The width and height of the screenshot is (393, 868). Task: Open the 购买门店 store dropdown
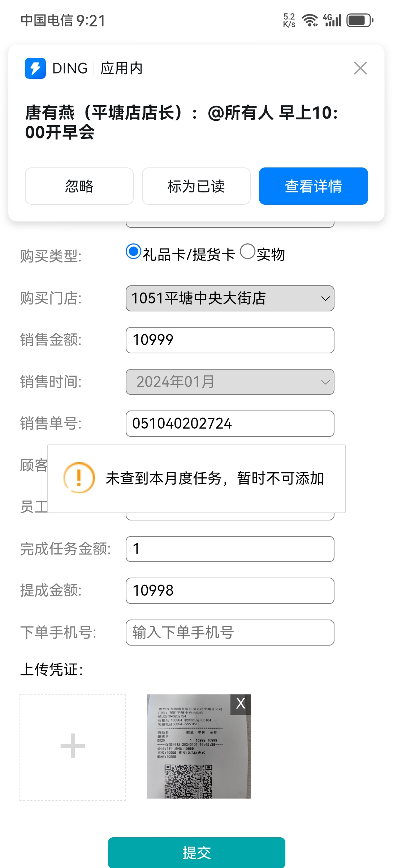click(230, 298)
